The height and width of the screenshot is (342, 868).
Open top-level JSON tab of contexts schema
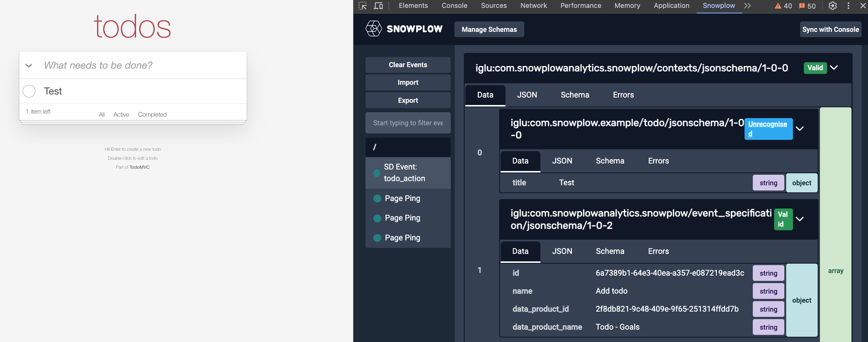[527, 95]
